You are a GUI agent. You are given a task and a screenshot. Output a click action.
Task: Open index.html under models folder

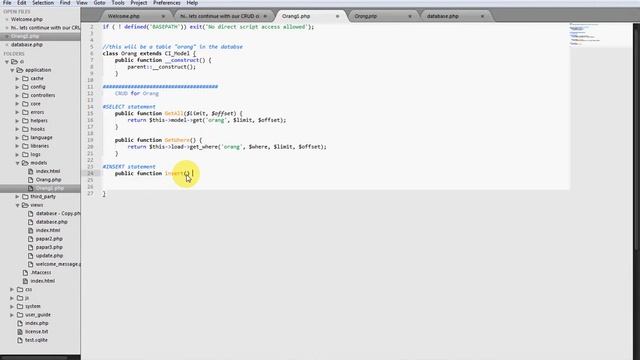[48, 171]
